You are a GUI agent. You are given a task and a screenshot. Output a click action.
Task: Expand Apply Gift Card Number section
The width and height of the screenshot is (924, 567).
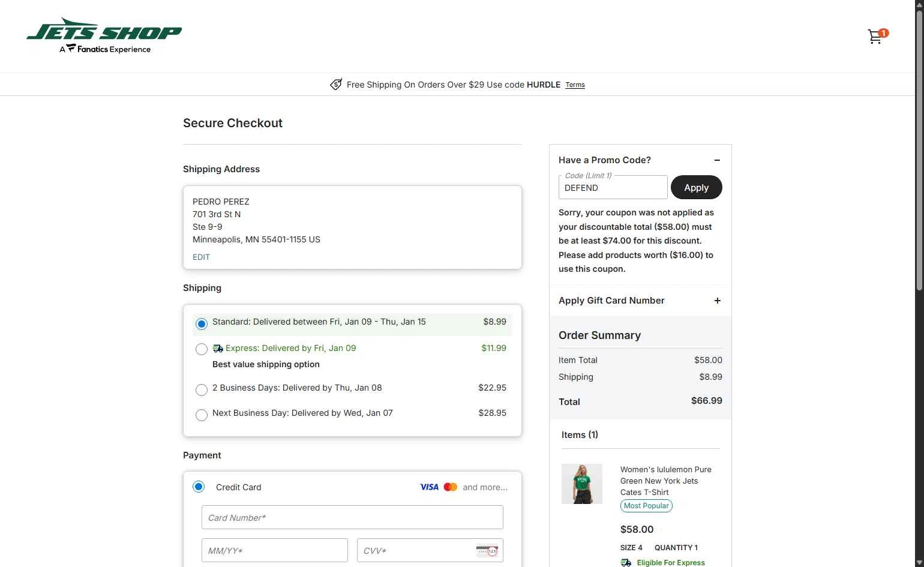tap(717, 301)
